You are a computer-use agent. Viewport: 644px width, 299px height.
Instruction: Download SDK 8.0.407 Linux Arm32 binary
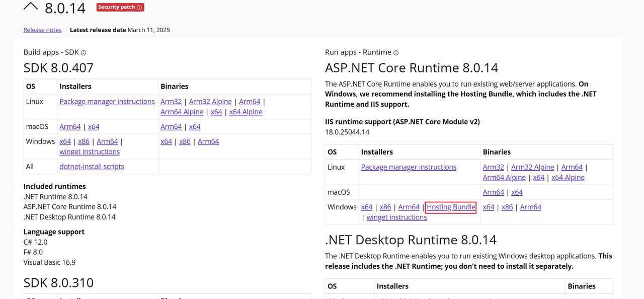171,102
